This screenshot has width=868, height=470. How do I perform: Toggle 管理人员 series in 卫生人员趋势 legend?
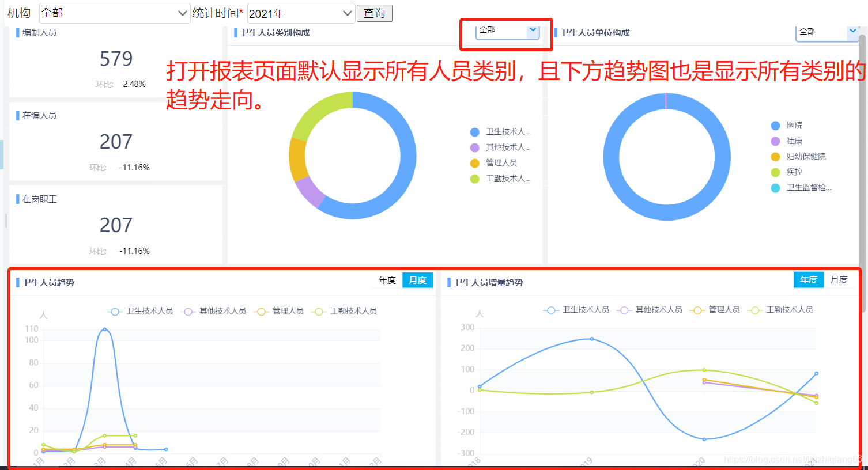point(278,311)
